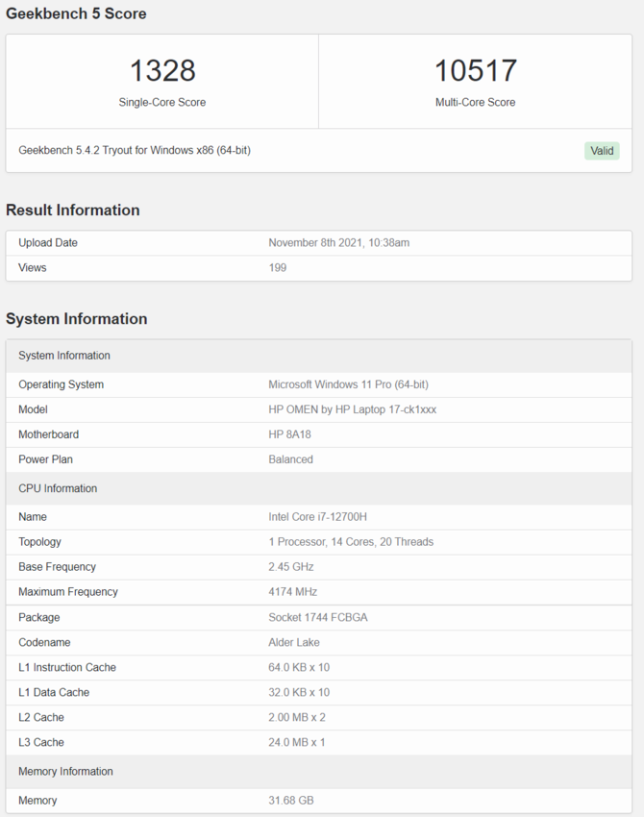Click the L1 Data Cache label

tap(54, 692)
